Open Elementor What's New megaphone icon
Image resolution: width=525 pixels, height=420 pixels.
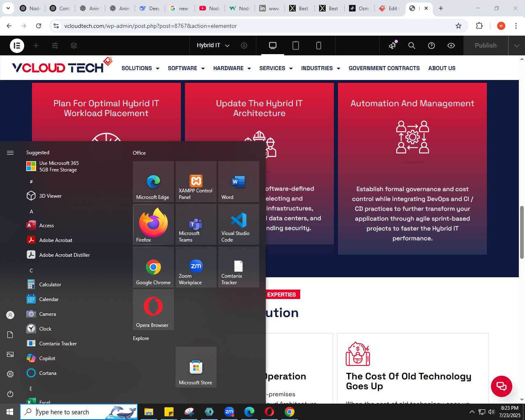click(x=393, y=45)
